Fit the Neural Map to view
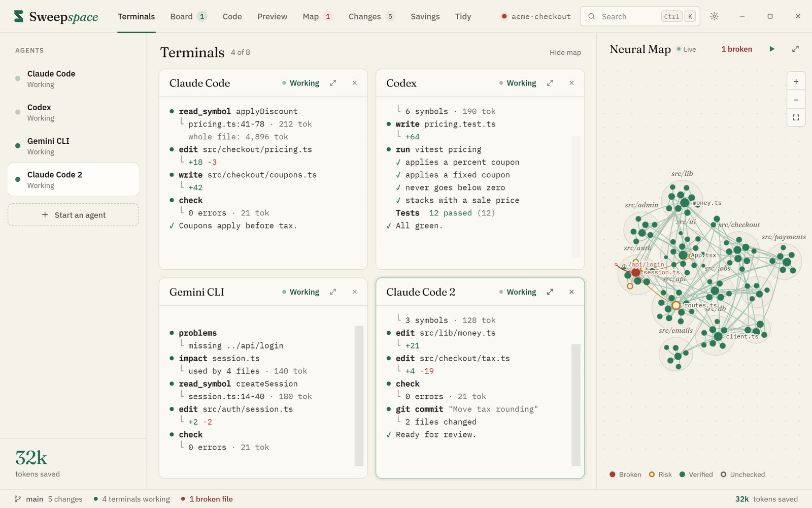The image size is (812, 508). (796, 117)
